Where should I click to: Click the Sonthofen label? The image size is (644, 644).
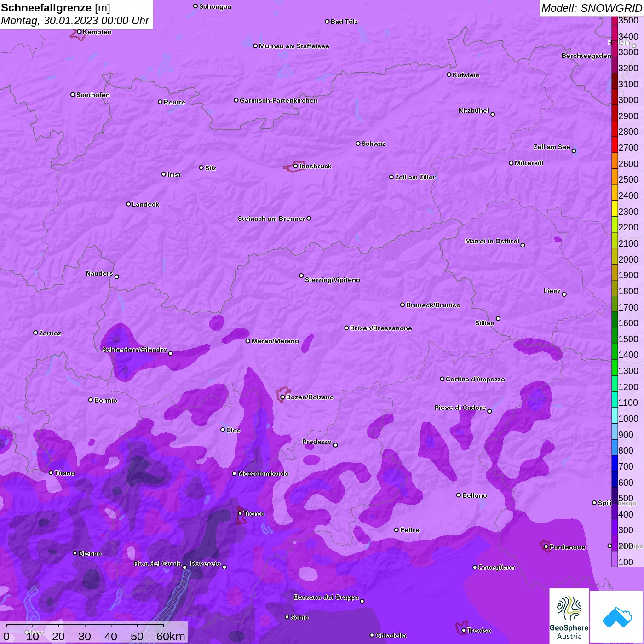pos(93,95)
